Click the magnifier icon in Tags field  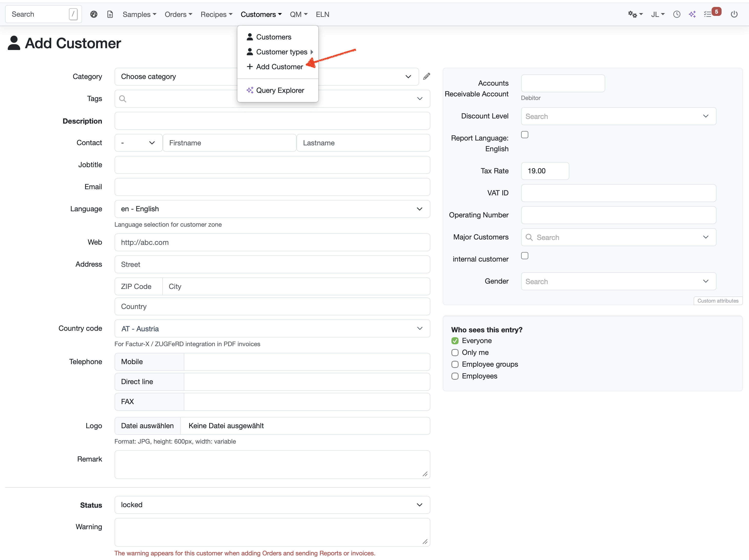[123, 98]
